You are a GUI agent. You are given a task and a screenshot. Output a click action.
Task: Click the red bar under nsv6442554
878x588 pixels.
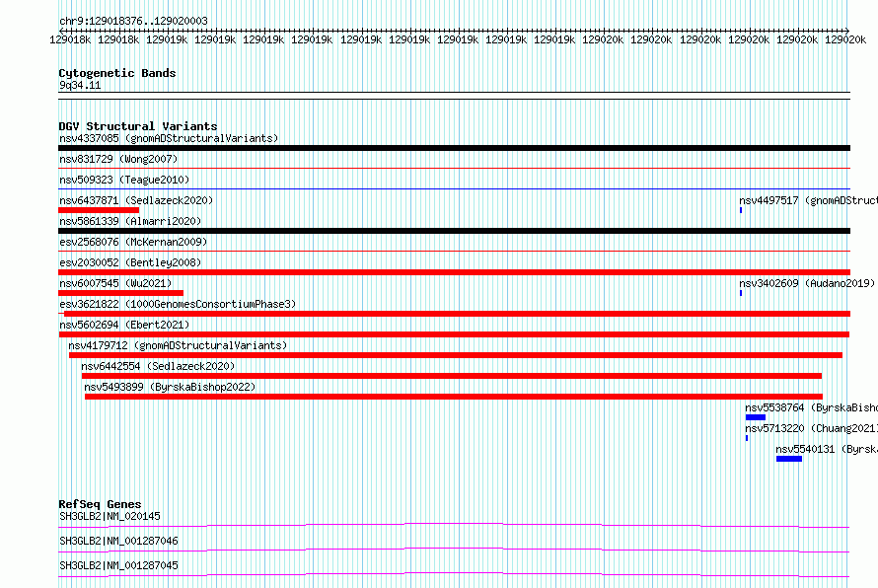pos(451,376)
